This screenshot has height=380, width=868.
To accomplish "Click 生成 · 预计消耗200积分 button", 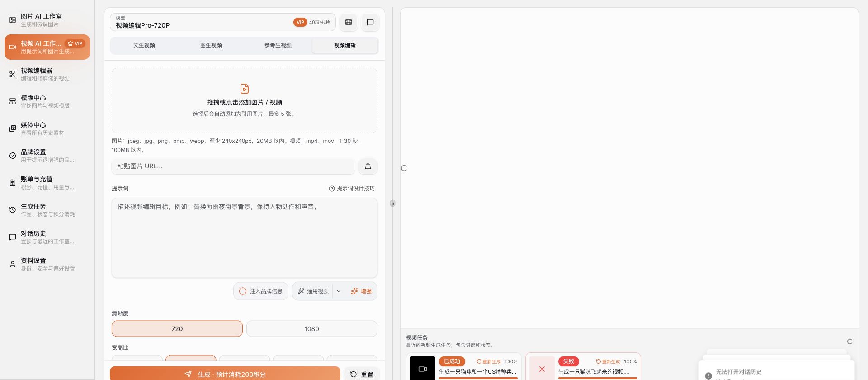I will (x=225, y=374).
